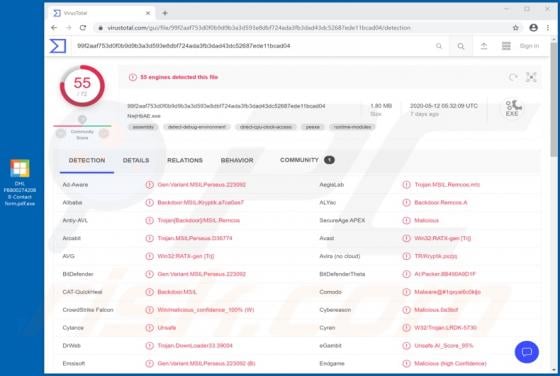The image size is (560, 376).
Task: Click alert icon beside Cylance Unsafe
Action: [x=149, y=328]
